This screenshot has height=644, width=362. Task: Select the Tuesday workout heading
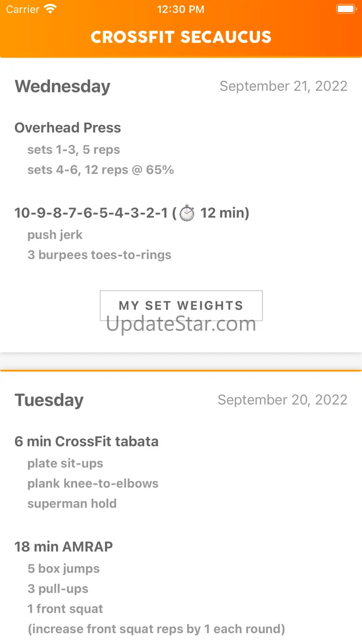49,400
